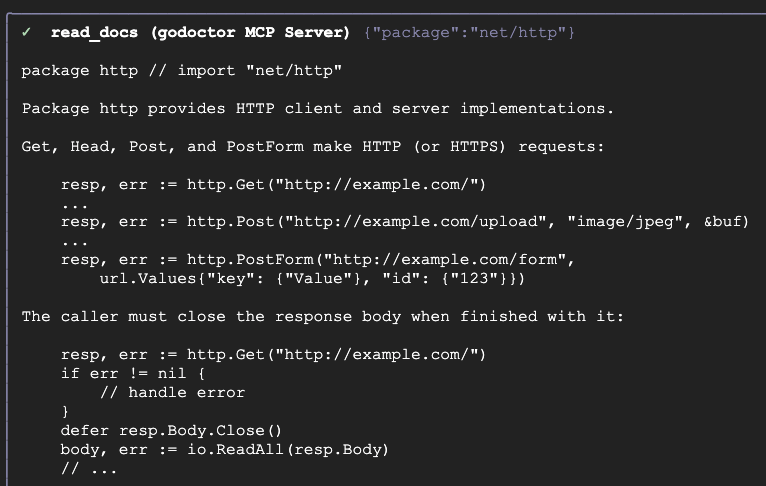Click the godoctor MCP Server label
Viewport: 766px width, 486px height.
pos(250,33)
